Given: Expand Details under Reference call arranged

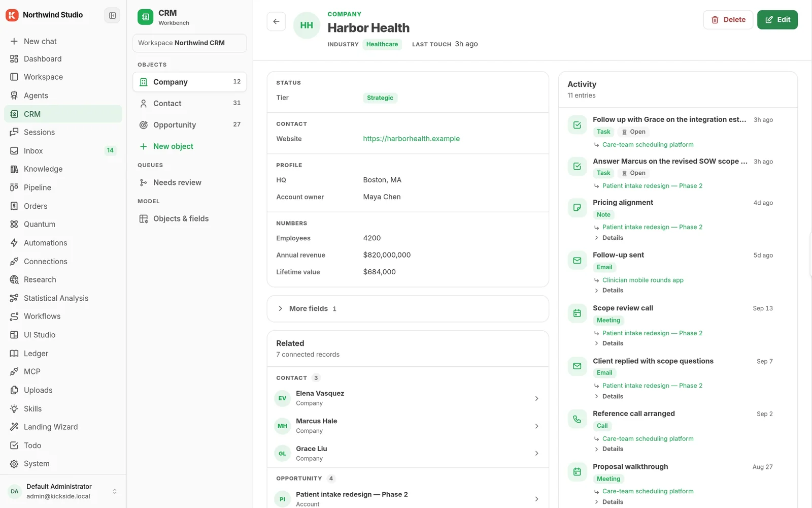Looking at the screenshot, I should [609, 449].
